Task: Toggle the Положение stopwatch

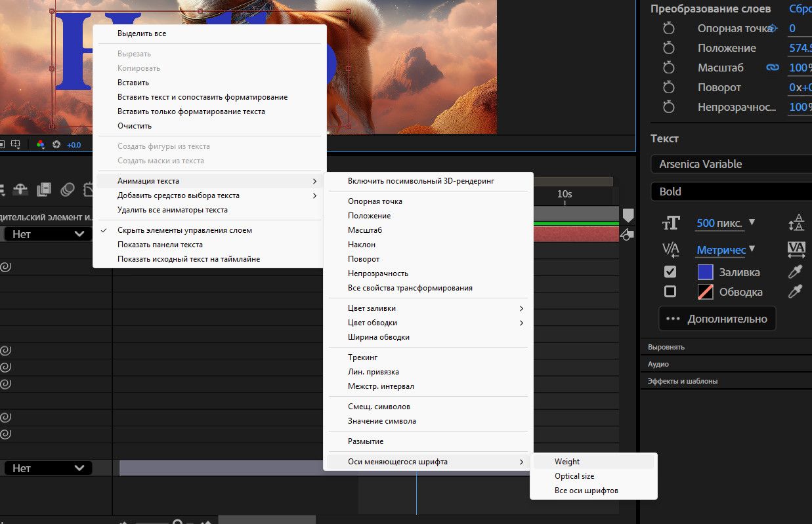Action: 669,48
